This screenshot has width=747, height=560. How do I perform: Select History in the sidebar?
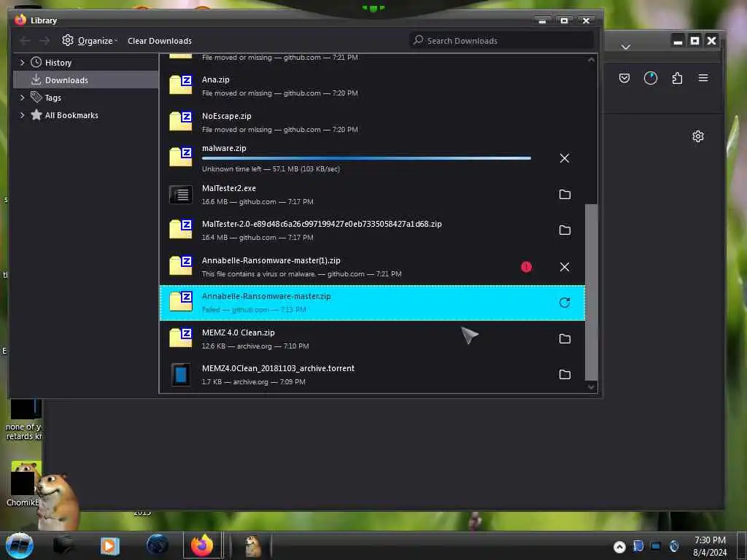pyautogui.click(x=58, y=63)
